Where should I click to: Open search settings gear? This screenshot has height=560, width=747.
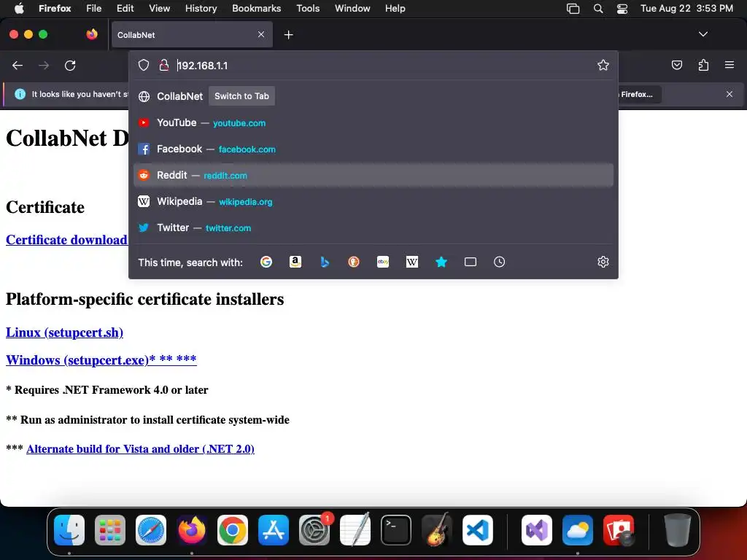(x=603, y=262)
